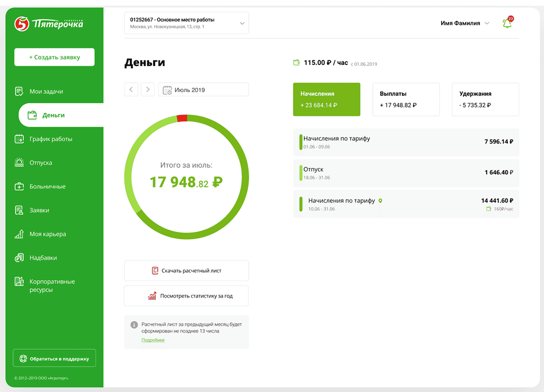Click the calendar icon next to Июль 2019
Viewport: 544px width, 392px height.
click(168, 89)
